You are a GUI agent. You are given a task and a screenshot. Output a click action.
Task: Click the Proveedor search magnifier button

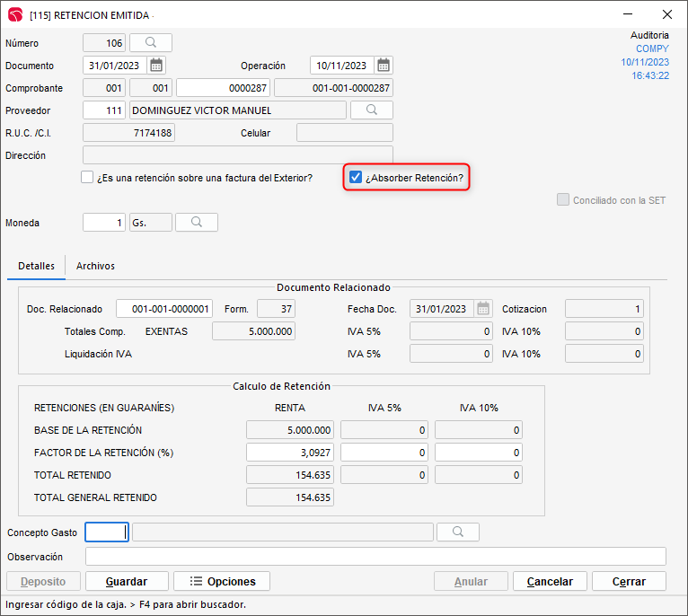point(371,110)
